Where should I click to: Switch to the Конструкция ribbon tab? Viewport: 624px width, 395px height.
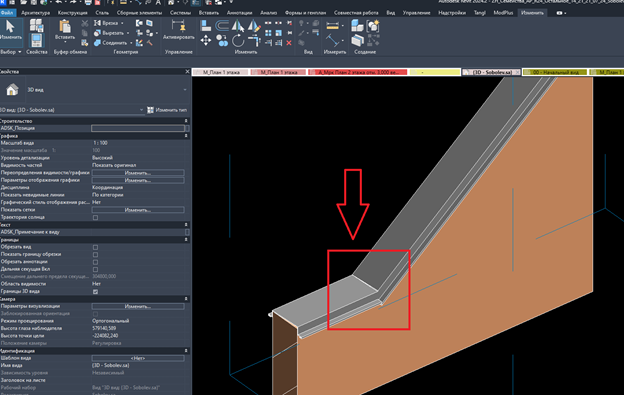coord(72,13)
